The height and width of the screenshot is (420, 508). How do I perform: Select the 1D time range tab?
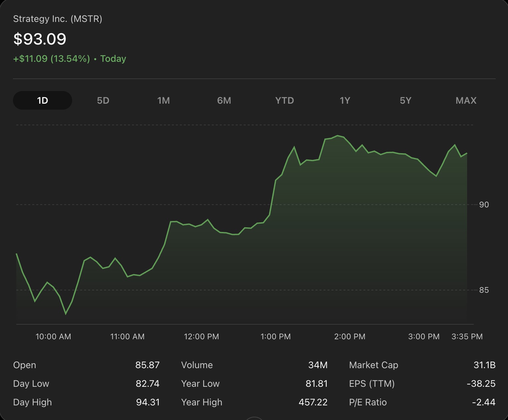(x=43, y=100)
